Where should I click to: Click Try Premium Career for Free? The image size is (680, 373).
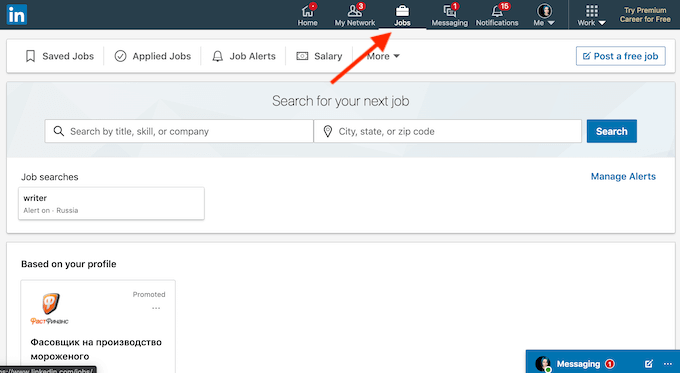(x=645, y=15)
